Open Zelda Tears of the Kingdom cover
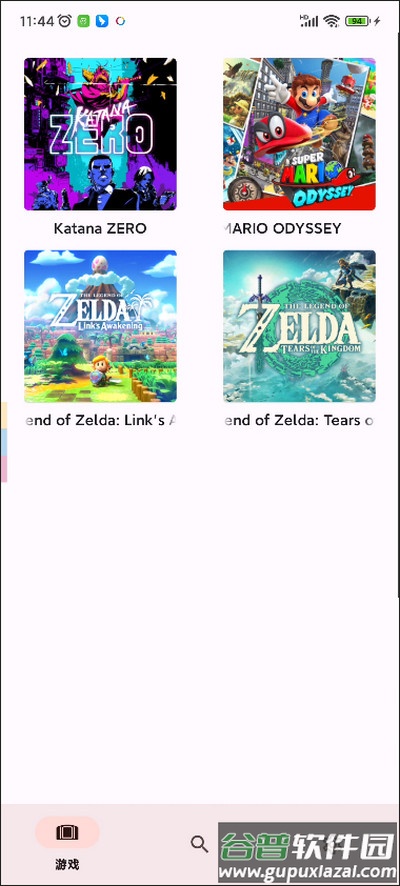The image size is (400, 886). pos(299,326)
